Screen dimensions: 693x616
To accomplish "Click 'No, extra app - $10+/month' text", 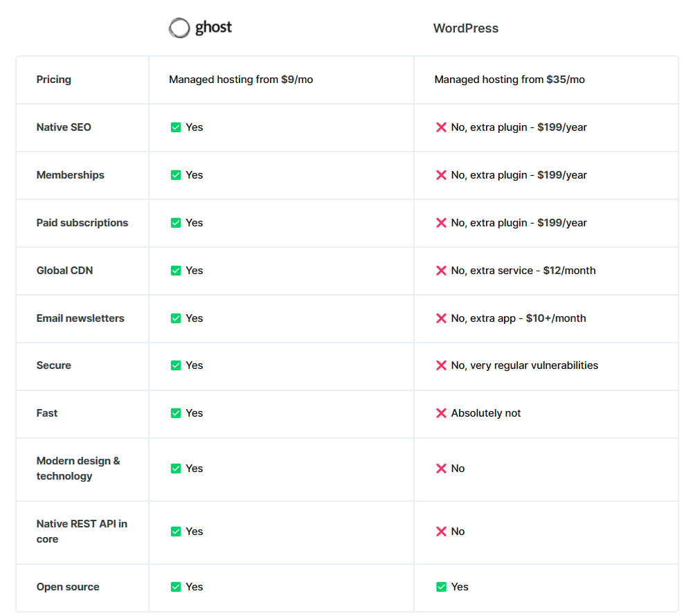I will [519, 318].
